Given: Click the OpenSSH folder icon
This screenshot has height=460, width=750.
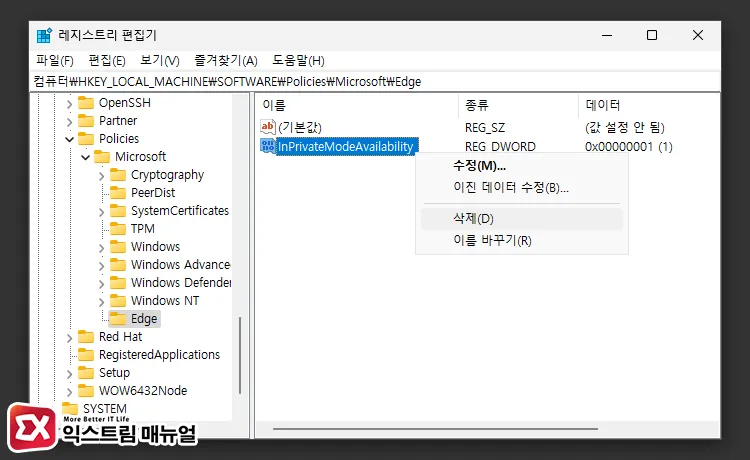Looking at the screenshot, I should coord(86,103).
